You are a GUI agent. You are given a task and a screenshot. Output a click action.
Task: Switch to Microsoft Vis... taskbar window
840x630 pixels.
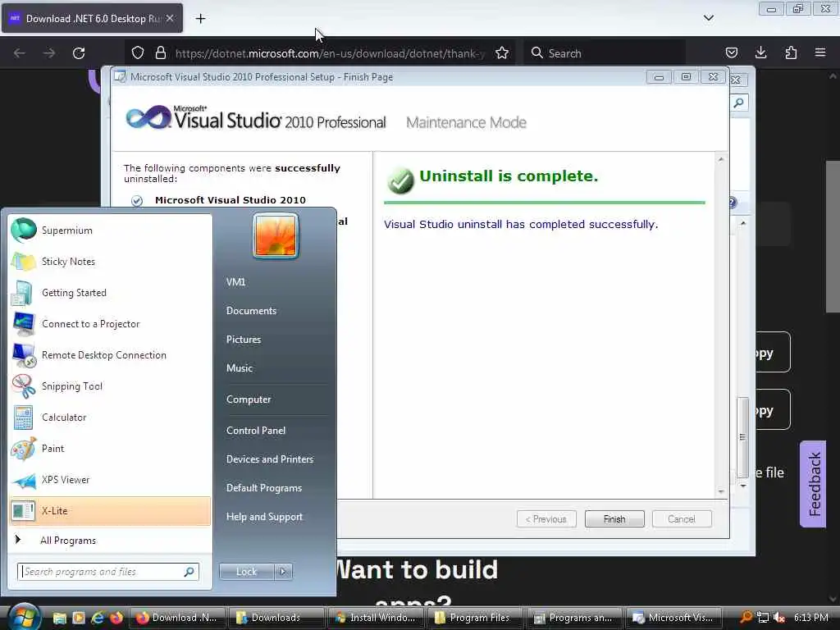[674, 618]
